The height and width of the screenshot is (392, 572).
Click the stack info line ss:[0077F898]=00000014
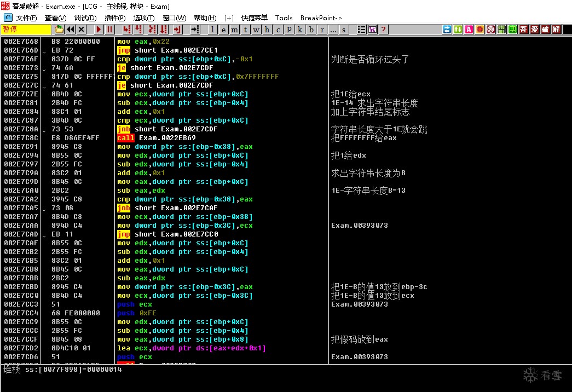coord(63,370)
